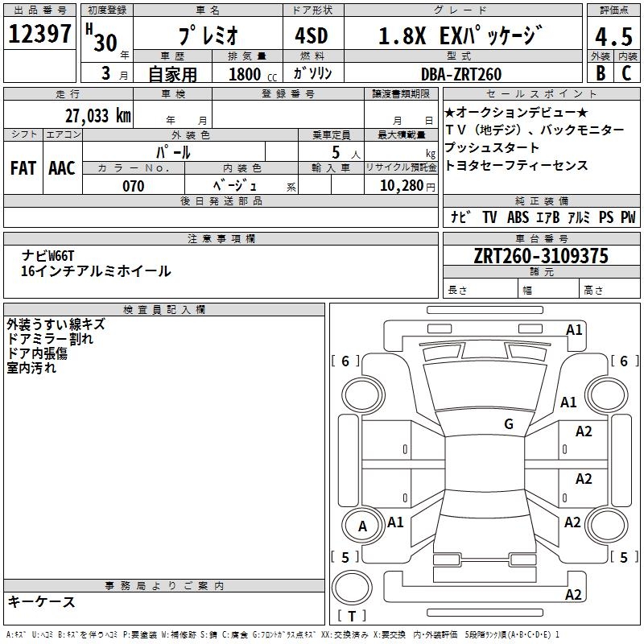Image resolution: width=644 pixels, height=644 pixels.
Task: Click inspector remark 外装うすい線キズ
Action: coord(56,324)
